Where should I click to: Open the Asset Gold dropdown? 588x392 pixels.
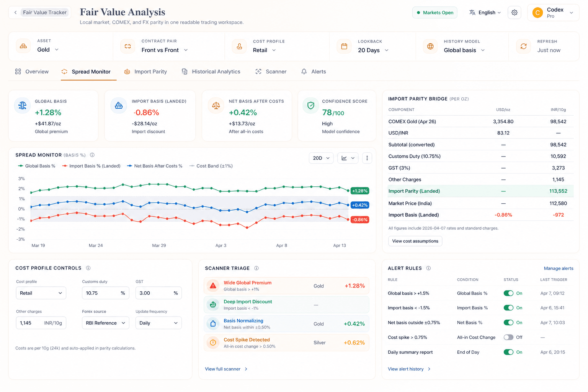(x=48, y=50)
